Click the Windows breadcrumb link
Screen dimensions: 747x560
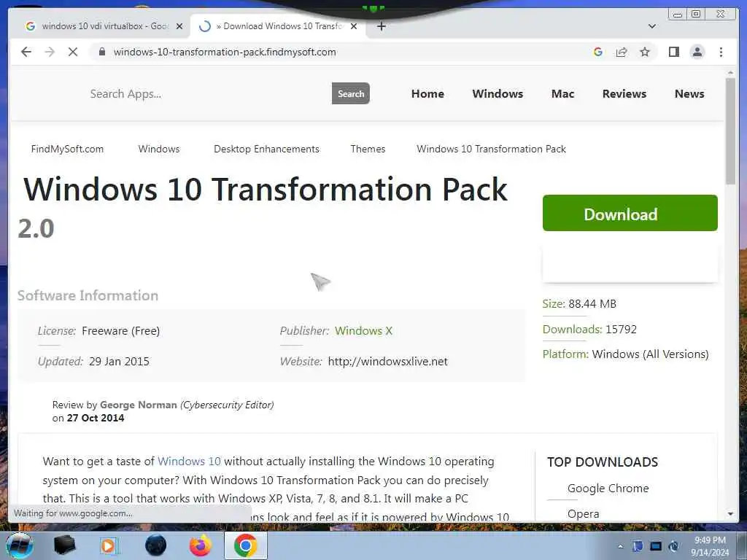[158, 149]
